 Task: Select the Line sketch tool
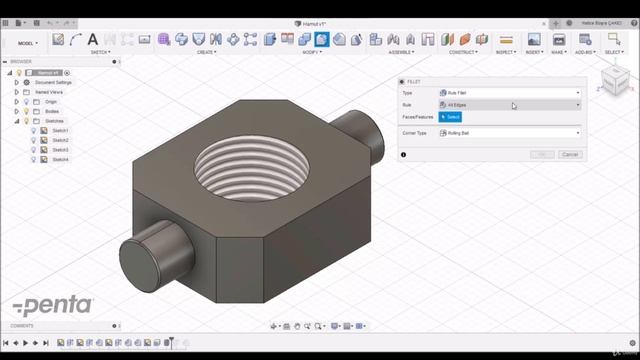pyautogui.click(x=76, y=39)
